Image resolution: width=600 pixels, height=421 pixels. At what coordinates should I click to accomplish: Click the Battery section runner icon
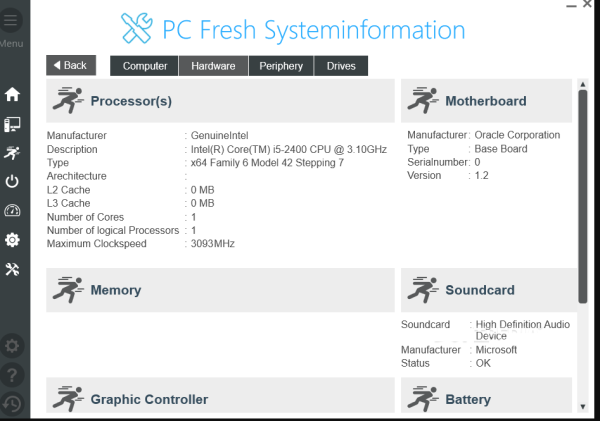coord(423,399)
